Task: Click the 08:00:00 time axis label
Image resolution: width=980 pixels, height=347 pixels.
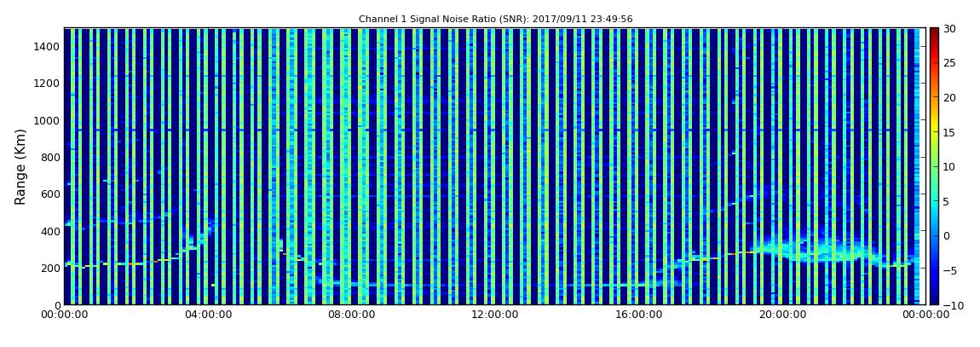Action: click(x=351, y=315)
